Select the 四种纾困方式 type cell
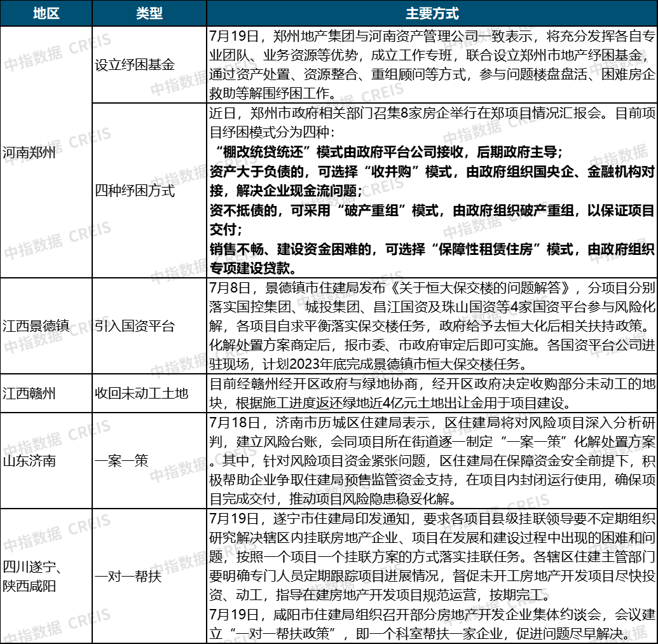The height and width of the screenshot is (644, 658). click(149, 191)
